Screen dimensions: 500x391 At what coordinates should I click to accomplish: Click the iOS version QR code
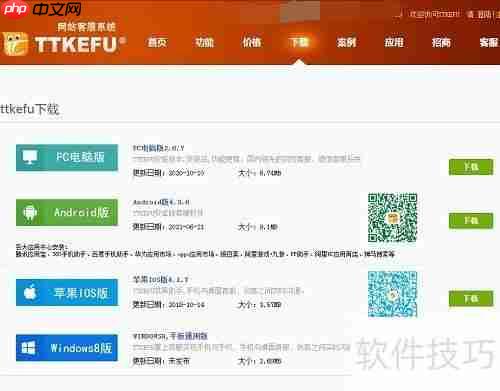point(393,294)
